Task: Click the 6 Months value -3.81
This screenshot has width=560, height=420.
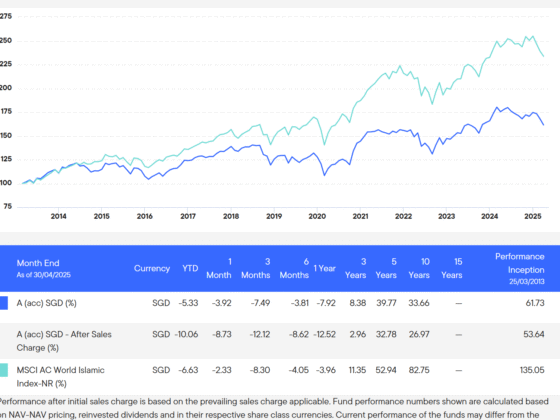Action: point(299,303)
